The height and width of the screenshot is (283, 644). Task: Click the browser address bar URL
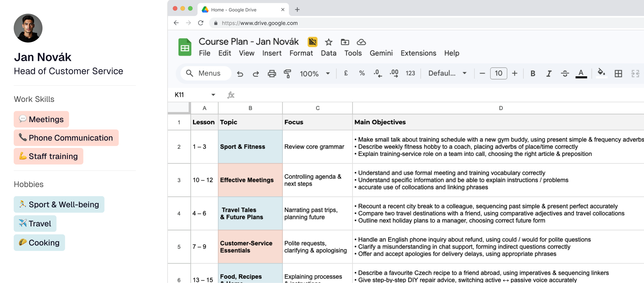coord(259,23)
